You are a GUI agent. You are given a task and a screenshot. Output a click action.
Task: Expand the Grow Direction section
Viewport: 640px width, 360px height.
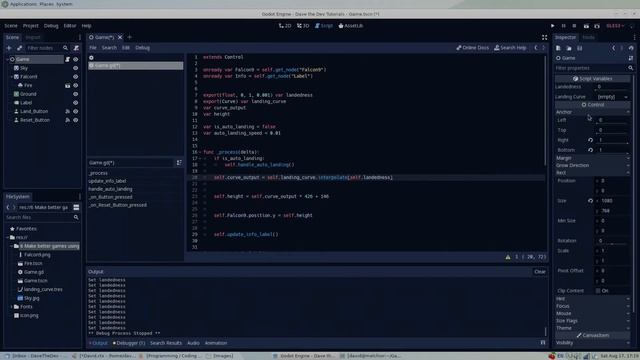[593, 165]
